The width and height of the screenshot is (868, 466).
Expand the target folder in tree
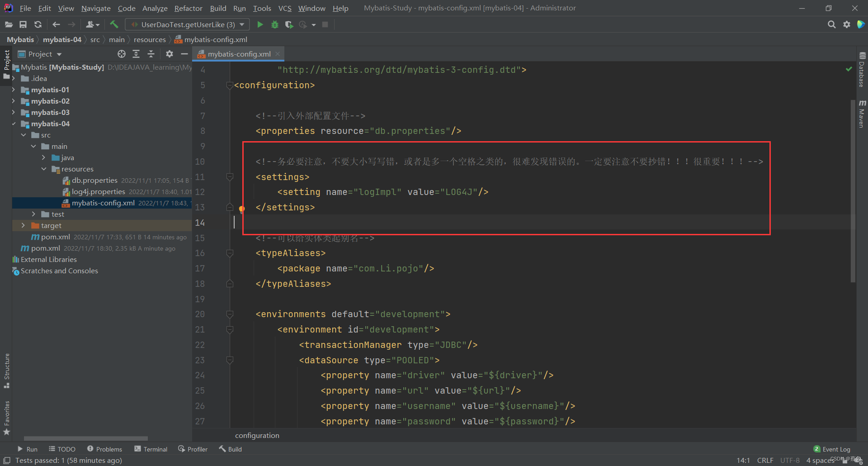24,225
